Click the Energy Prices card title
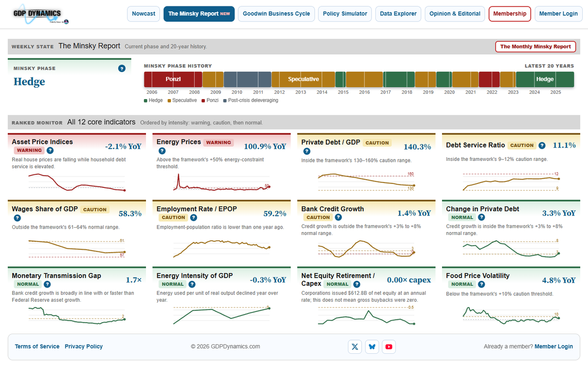 click(x=179, y=142)
